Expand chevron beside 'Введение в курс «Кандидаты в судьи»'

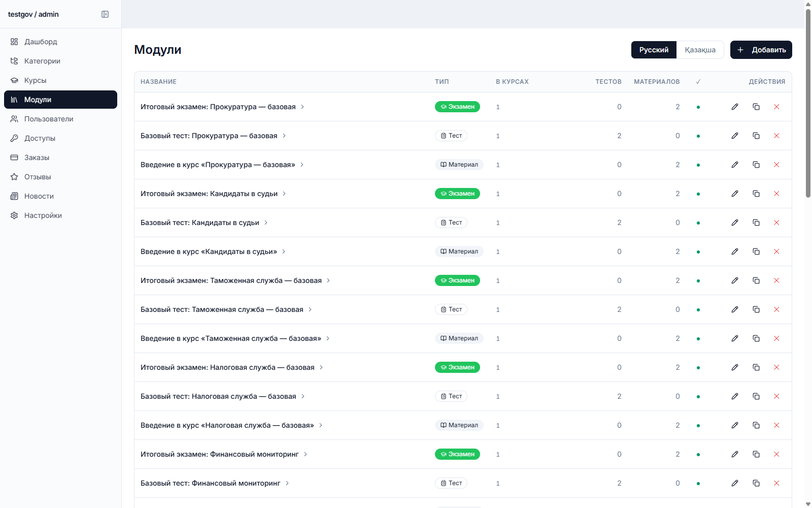(284, 251)
